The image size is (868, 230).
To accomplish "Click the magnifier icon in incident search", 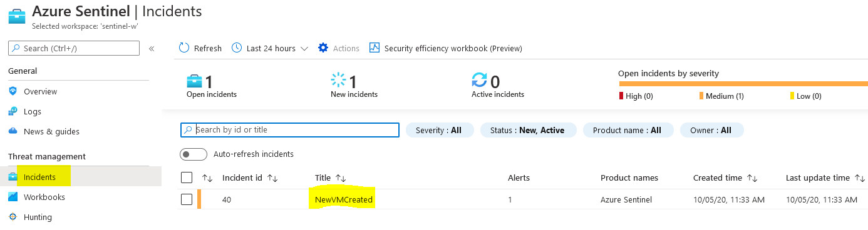I will point(189,130).
